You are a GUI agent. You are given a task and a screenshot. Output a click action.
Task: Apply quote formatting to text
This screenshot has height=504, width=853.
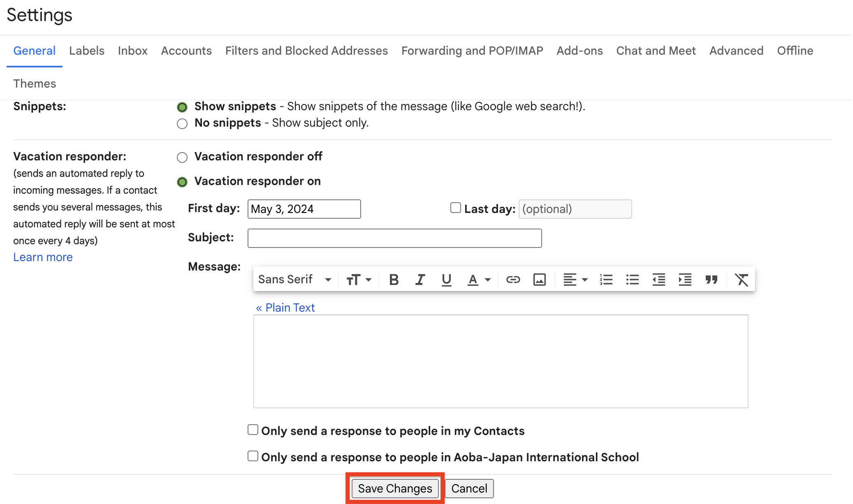[x=711, y=280]
